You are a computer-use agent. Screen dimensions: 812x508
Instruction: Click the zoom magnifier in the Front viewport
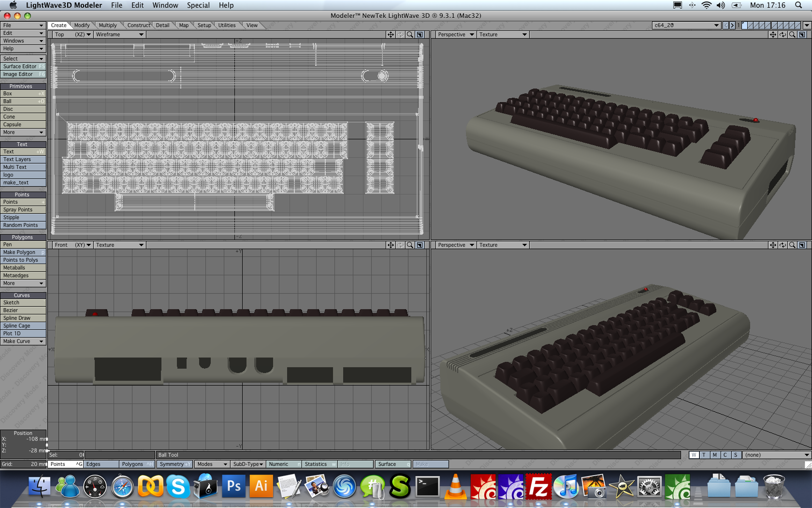pos(410,245)
